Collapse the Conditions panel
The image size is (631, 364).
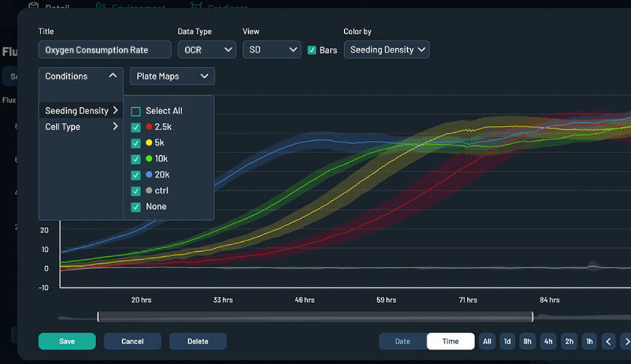pyautogui.click(x=113, y=76)
